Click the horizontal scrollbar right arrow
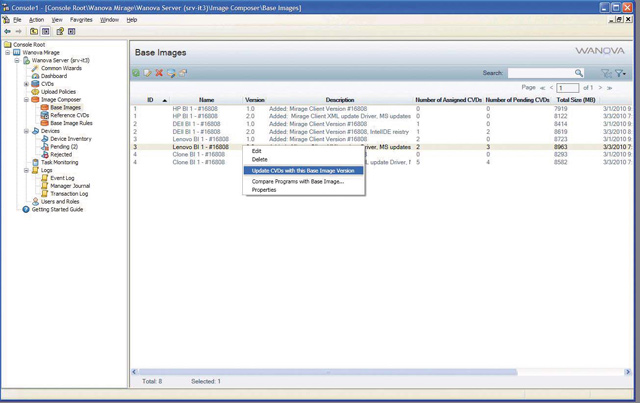640x403 pixels. [628, 372]
